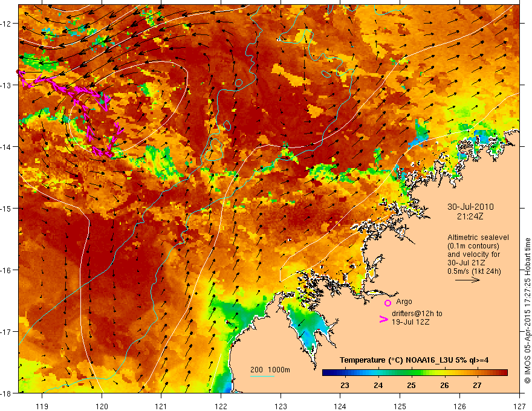Click the 'Argo' legend label
Screen dimensions: 532x411
click(404, 302)
